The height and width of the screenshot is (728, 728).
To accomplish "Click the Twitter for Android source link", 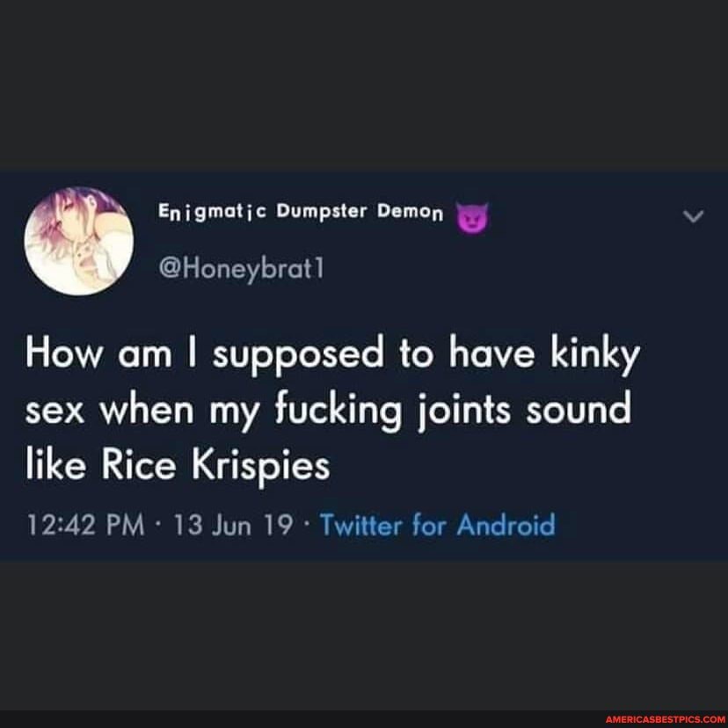I will click(437, 526).
